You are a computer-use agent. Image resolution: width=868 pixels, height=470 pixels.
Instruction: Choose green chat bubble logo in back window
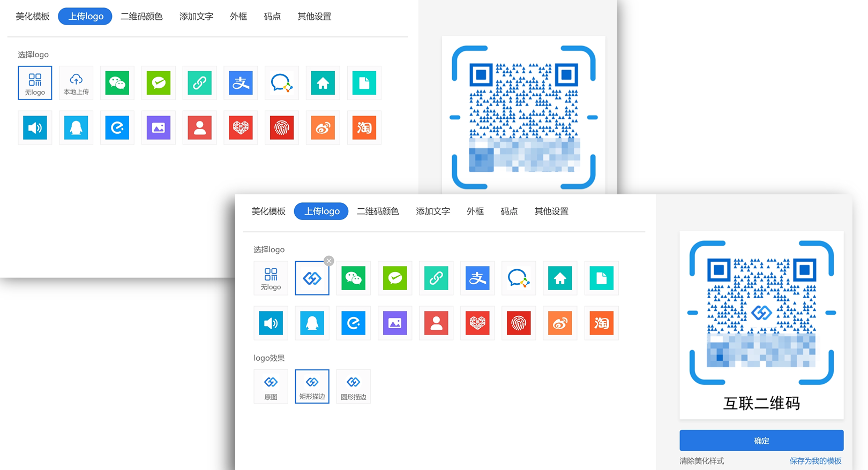point(159,83)
